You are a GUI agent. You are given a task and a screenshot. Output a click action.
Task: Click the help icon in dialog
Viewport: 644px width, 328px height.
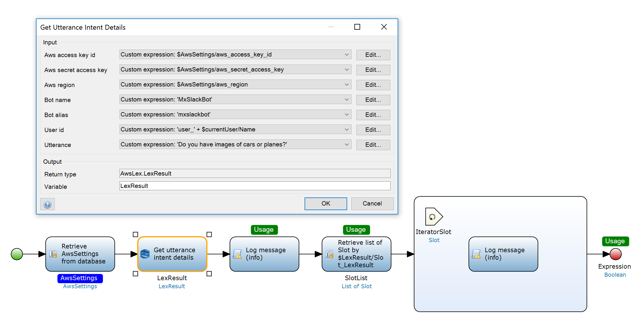click(x=48, y=204)
